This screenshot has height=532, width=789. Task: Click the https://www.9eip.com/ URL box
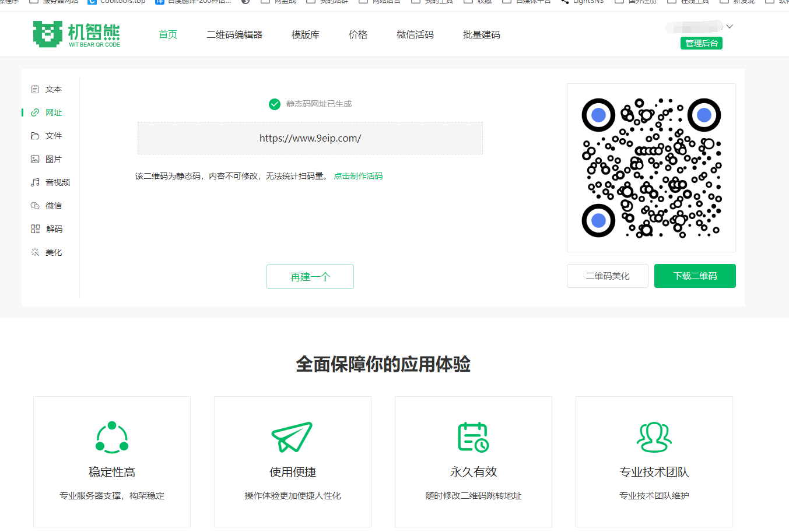tap(310, 138)
